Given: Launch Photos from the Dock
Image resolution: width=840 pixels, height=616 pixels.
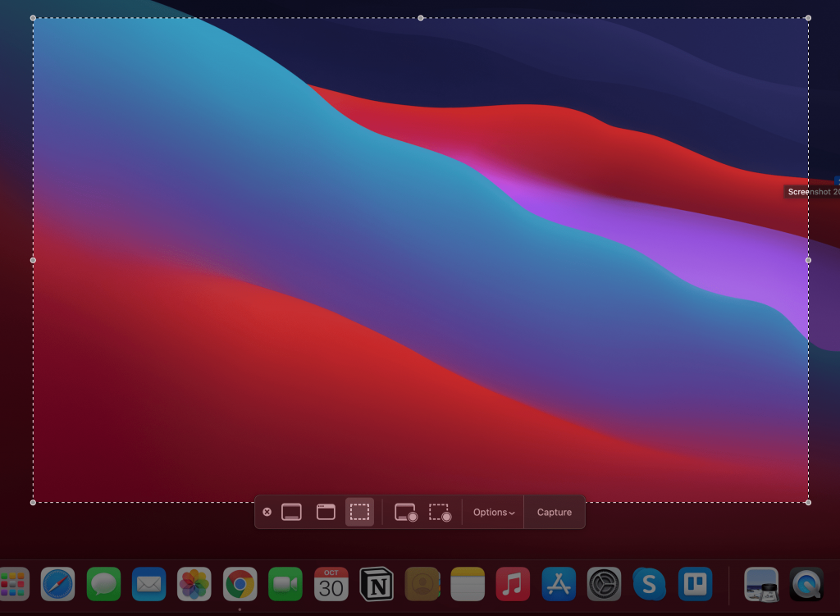Looking at the screenshot, I should click(194, 584).
